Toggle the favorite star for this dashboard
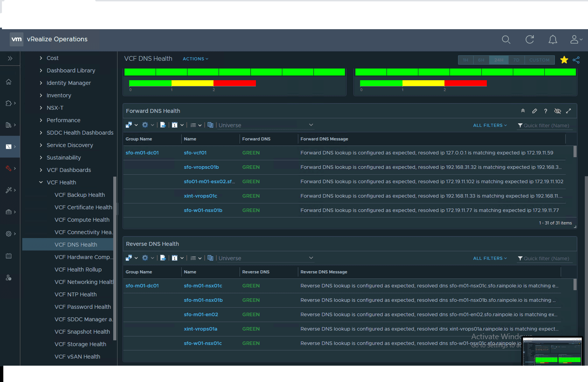 pos(564,60)
